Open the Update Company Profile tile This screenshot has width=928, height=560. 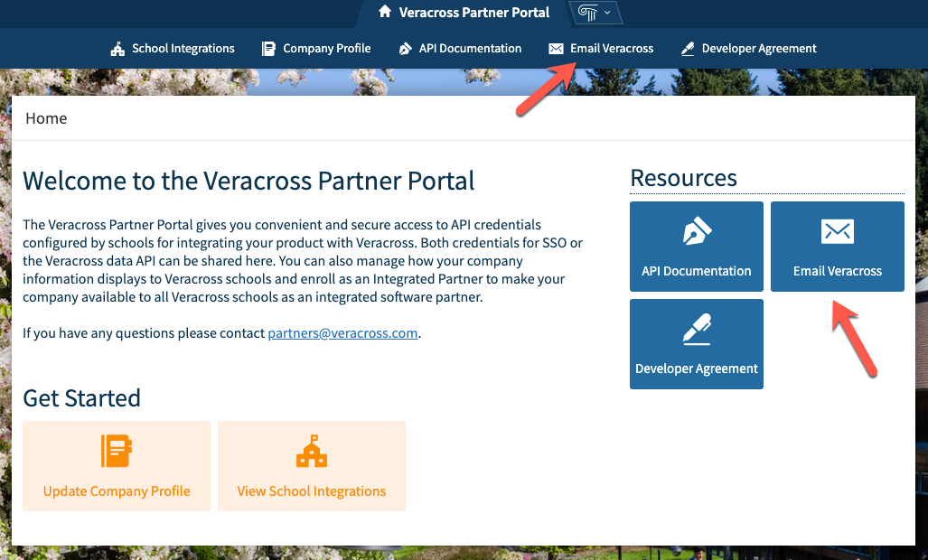pyautogui.click(x=116, y=466)
